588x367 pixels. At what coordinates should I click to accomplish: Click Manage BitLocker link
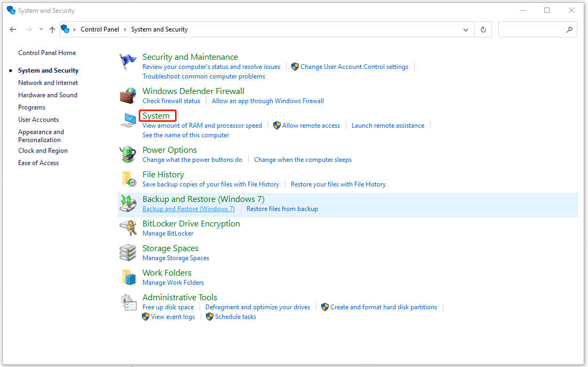168,233
